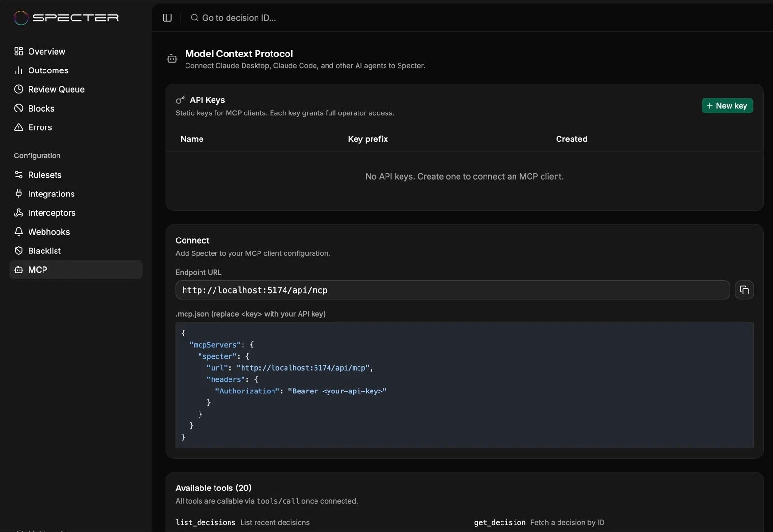Click the "Authorization" line in JSON
The height and width of the screenshot is (532, 773).
[301, 391]
